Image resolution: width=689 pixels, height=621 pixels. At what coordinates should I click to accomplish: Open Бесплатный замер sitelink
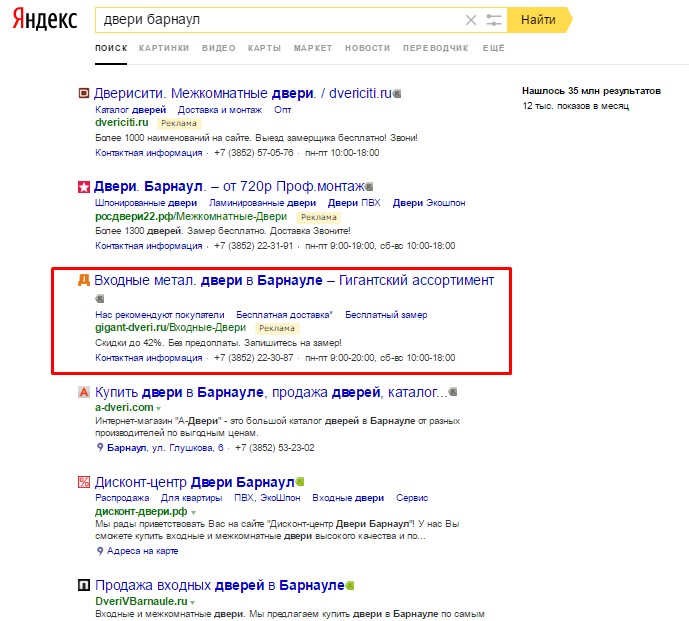tap(386, 315)
